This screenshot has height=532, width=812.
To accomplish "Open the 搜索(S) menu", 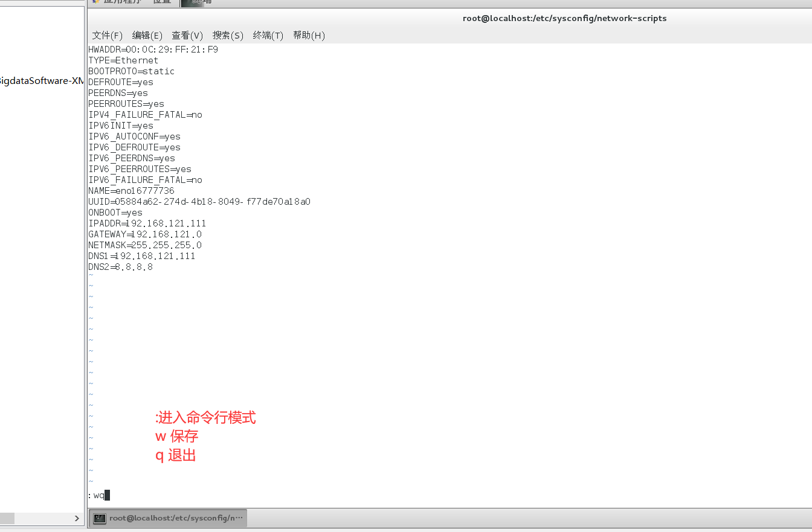I will click(x=228, y=36).
